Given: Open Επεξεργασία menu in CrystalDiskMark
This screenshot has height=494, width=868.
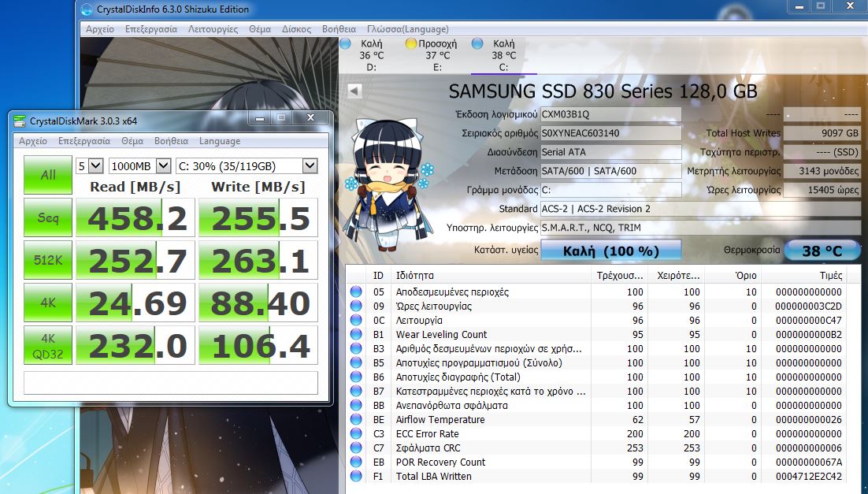Looking at the screenshot, I should (84, 141).
